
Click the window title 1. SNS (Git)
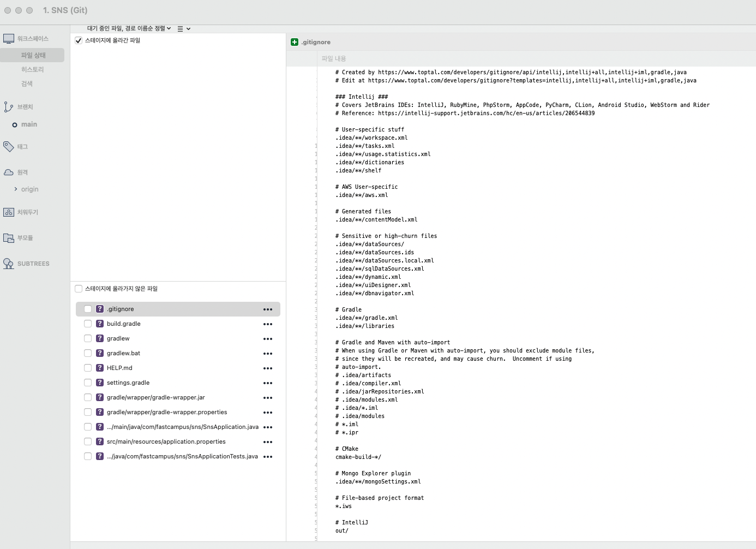coord(65,10)
